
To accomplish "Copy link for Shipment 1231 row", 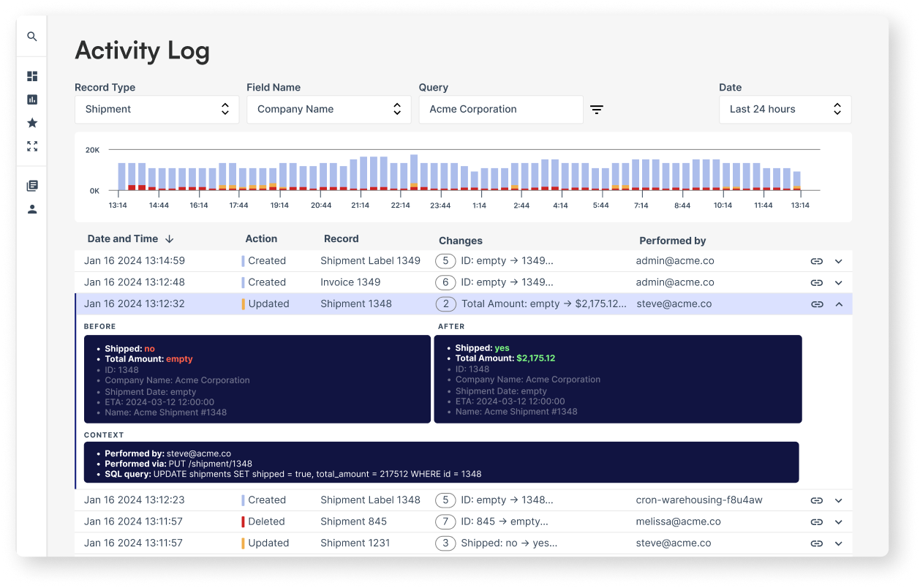I will (x=817, y=543).
